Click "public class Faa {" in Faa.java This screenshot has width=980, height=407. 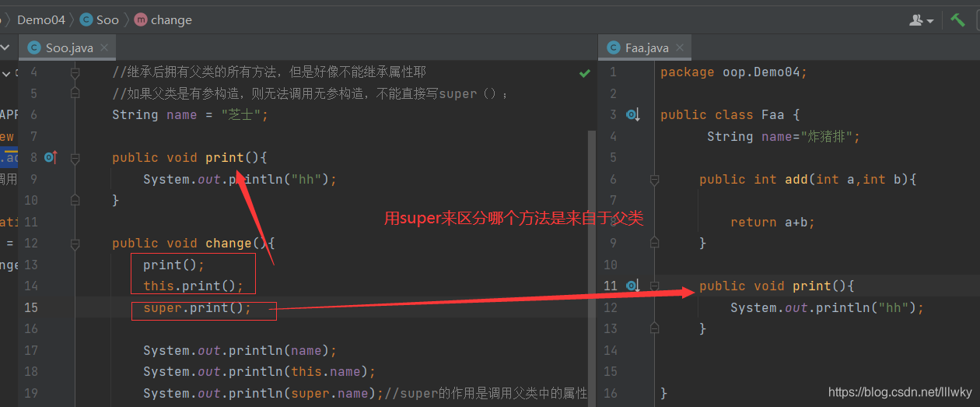(730, 114)
